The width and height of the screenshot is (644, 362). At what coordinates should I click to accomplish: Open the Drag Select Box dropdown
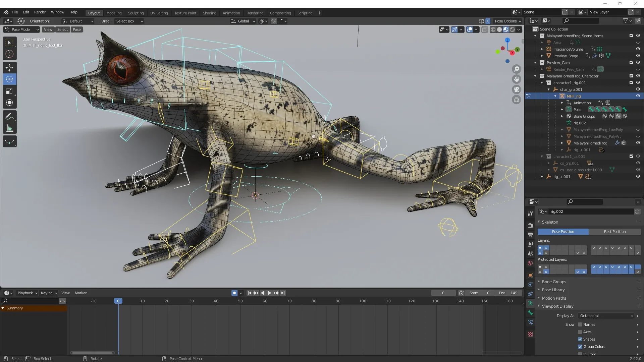click(129, 21)
